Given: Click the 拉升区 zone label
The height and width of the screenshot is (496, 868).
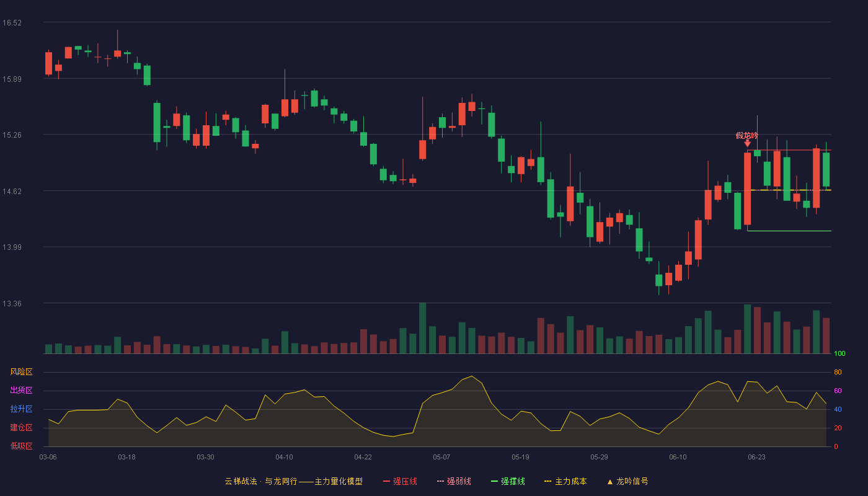Looking at the screenshot, I should (x=21, y=409).
